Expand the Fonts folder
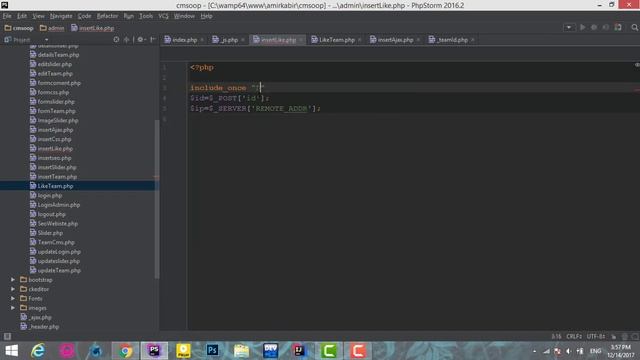 13,298
